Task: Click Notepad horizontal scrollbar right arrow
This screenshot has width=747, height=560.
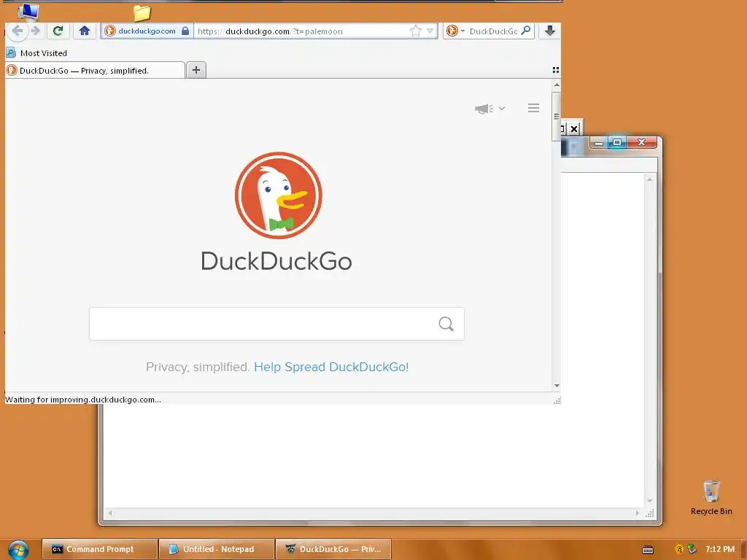Action: [x=638, y=513]
